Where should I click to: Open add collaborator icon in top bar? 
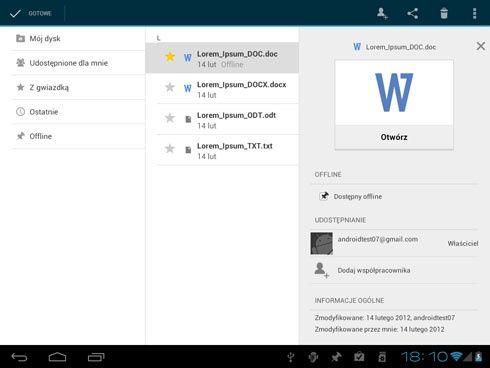point(382,13)
